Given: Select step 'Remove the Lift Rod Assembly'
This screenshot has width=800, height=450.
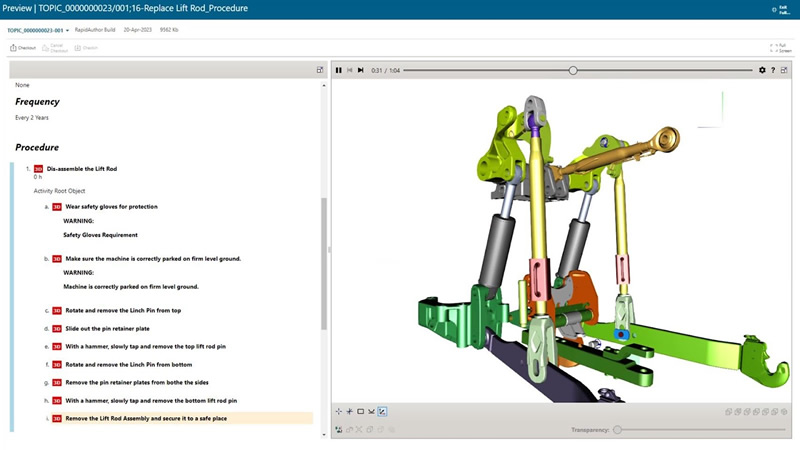Looking at the screenshot, I should 145,418.
